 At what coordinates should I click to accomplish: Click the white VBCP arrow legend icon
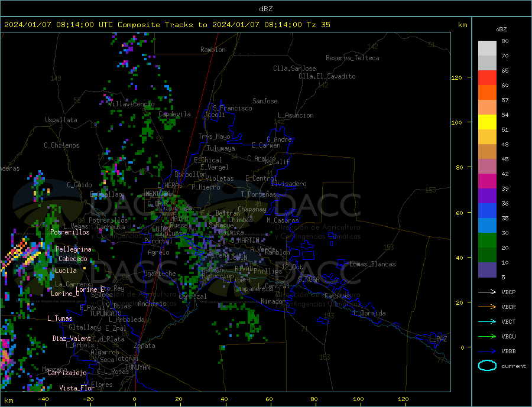coord(487,292)
